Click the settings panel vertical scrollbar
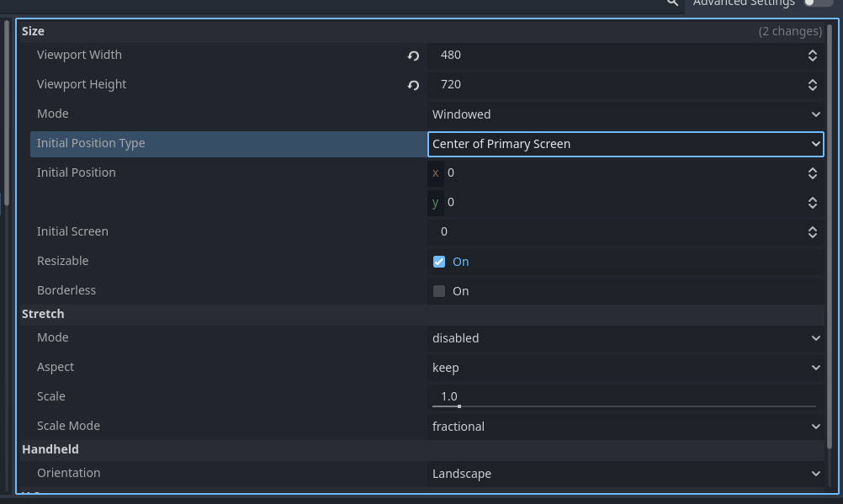This screenshot has height=504, width=843. [831, 236]
